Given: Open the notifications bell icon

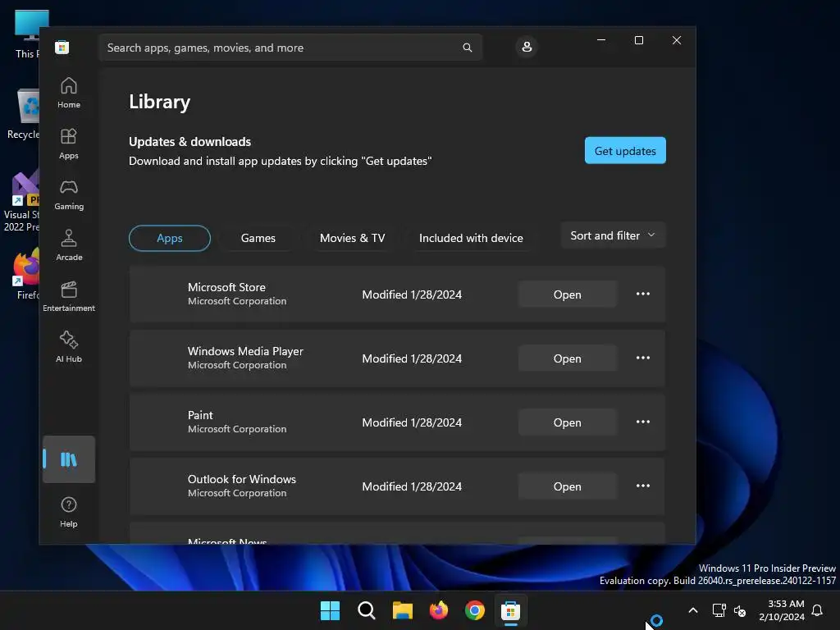Looking at the screenshot, I should (817, 610).
